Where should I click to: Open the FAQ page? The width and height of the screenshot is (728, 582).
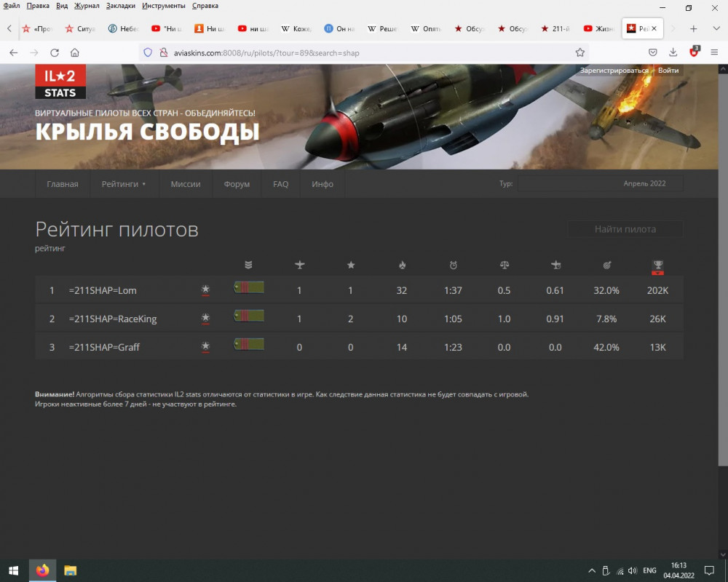[x=280, y=184]
